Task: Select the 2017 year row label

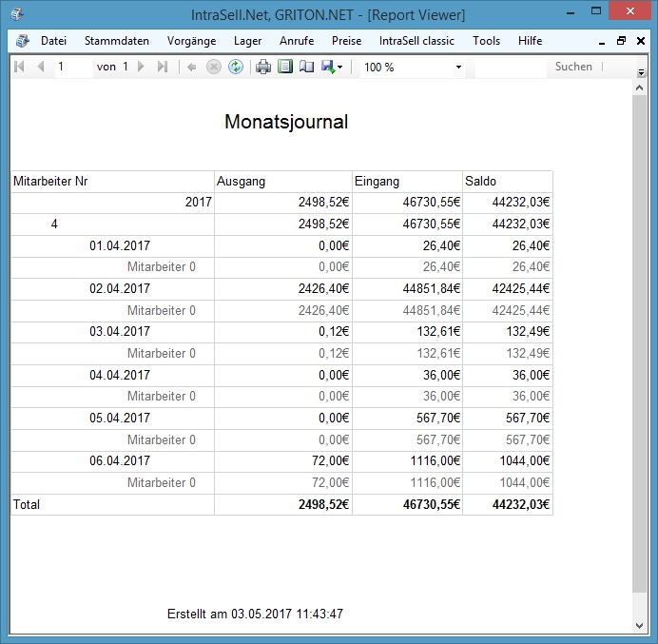Action: coord(199,203)
